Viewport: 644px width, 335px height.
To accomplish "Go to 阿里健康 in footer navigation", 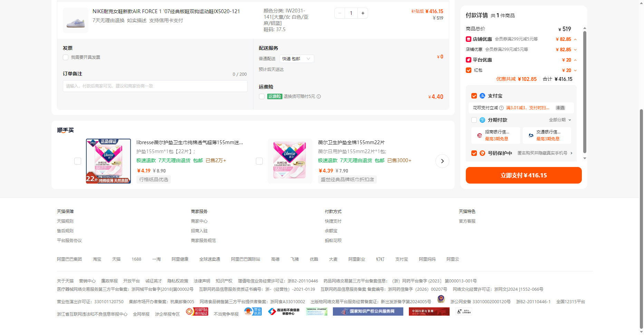I will coord(180,259).
